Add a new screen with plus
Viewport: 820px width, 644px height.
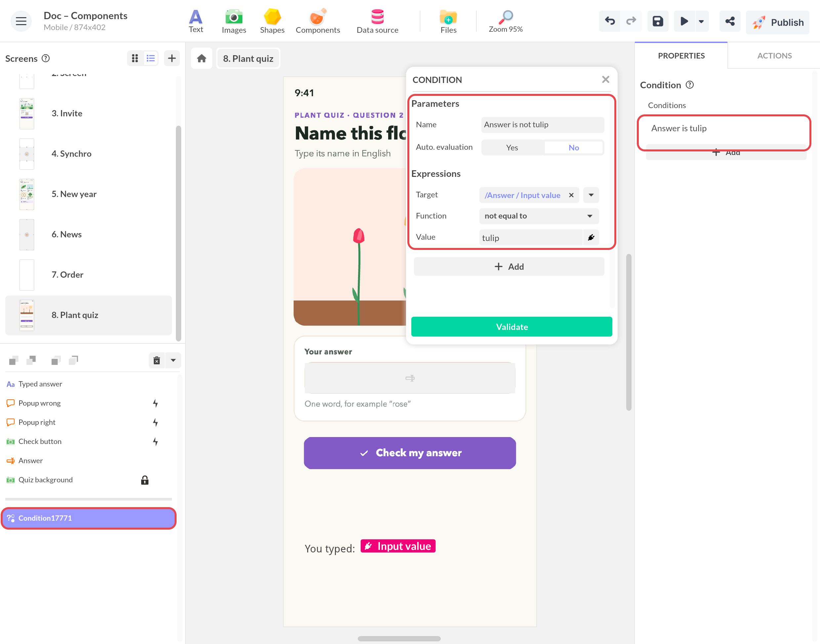tap(172, 58)
